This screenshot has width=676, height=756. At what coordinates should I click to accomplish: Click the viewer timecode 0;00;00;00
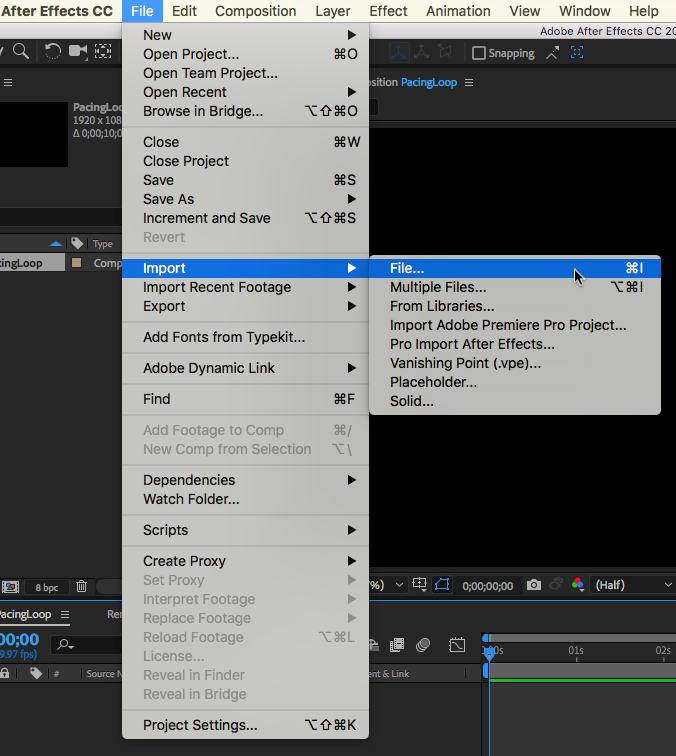point(488,586)
